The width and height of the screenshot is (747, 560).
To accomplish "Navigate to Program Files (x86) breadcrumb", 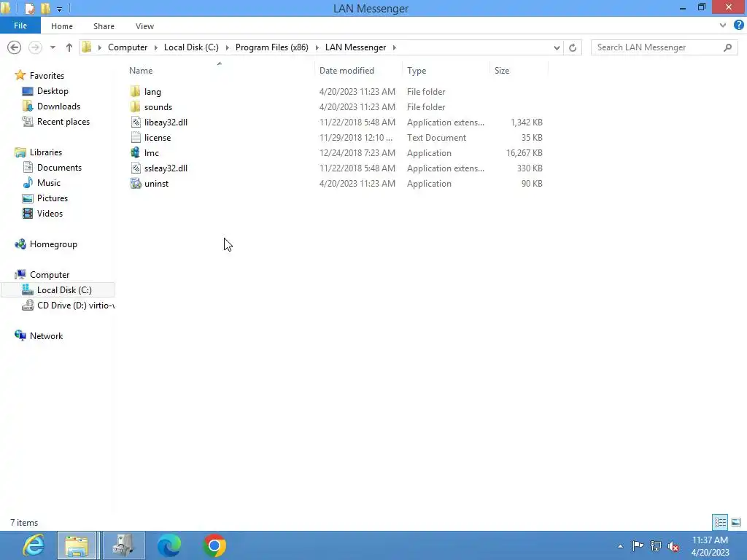I will [272, 47].
